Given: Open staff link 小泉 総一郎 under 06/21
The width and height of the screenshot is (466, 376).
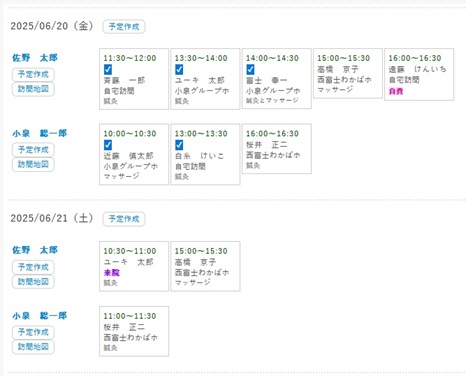Looking at the screenshot, I should [40, 316].
